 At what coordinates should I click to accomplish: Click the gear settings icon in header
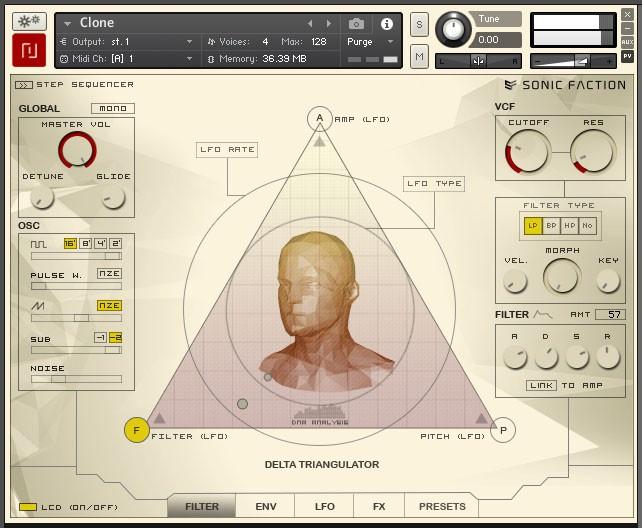pos(30,22)
